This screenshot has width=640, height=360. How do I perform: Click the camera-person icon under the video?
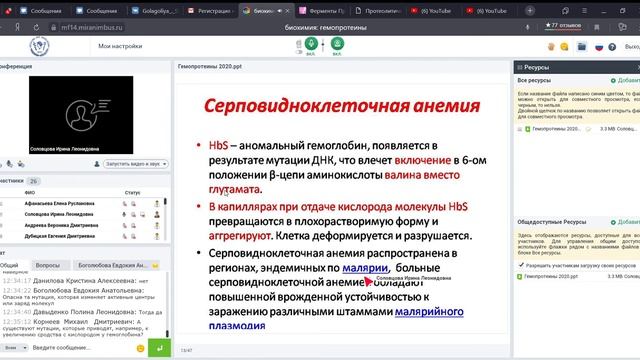pyautogui.click(x=21, y=164)
